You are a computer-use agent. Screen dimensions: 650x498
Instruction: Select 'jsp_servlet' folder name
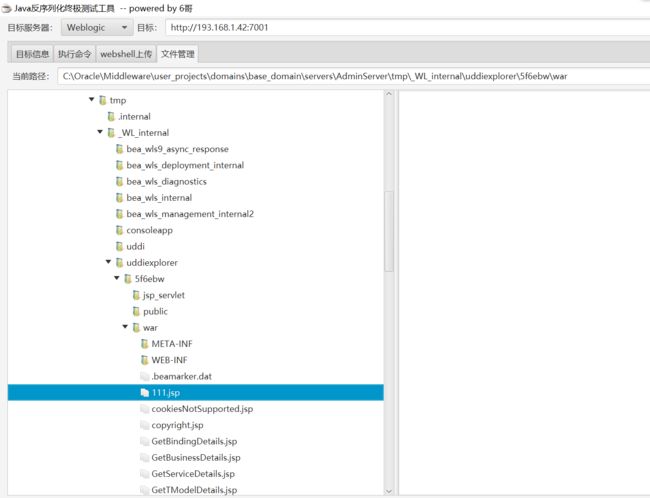tap(164, 295)
